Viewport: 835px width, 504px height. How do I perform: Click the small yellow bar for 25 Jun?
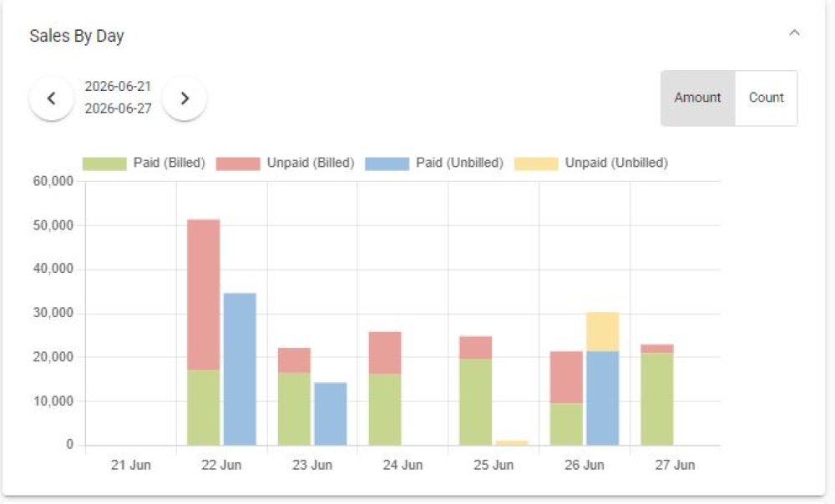click(512, 443)
